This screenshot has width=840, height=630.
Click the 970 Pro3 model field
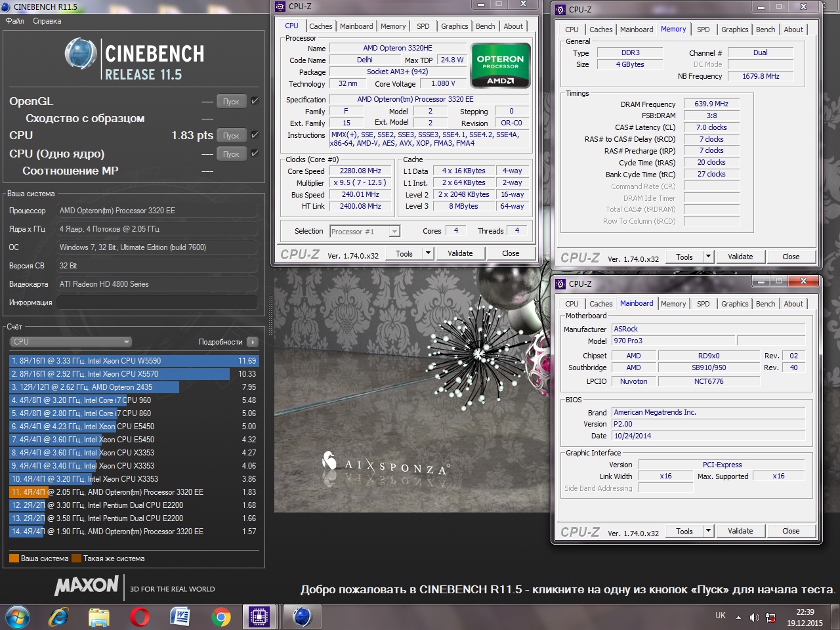pos(673,341)
